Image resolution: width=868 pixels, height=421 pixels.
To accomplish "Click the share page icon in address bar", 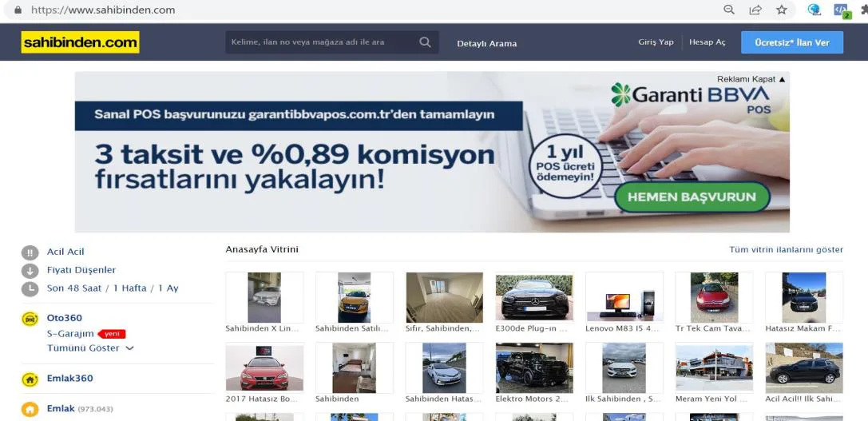I will point(755,10).
